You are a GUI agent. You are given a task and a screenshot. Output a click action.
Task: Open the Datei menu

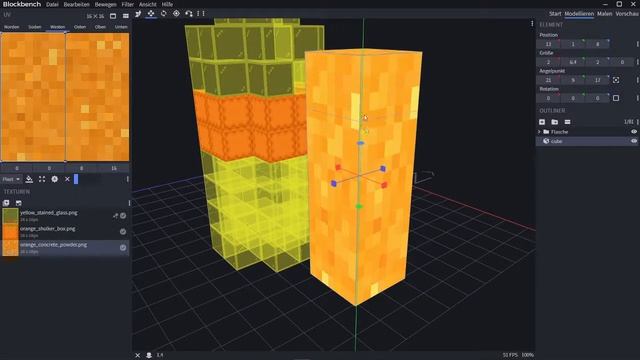pyautogui.click(x=52, y=4)
